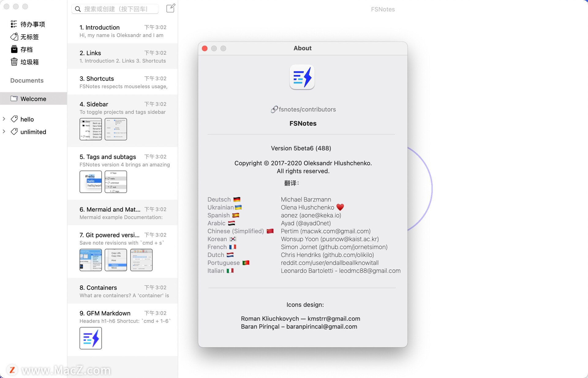Click second thumbnail in Tags and subtags note
The height and width of the screenshot is (378, 588).
click(x=116, y=181)
